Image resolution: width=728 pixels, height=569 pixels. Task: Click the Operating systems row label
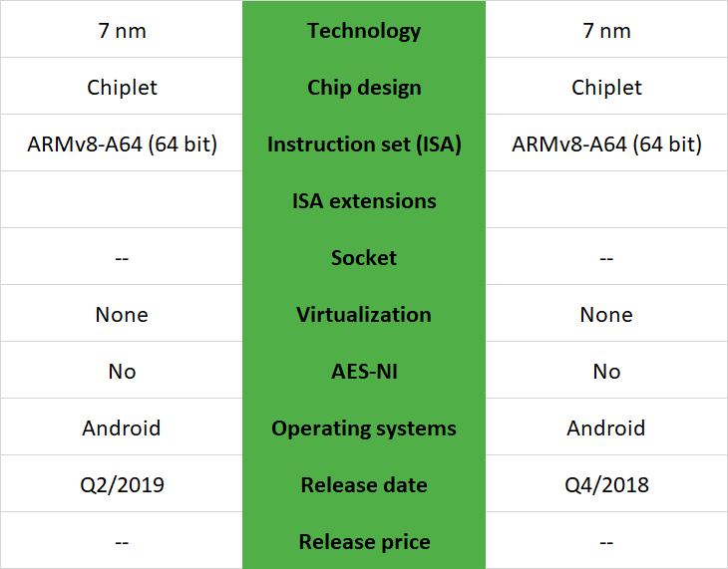click(363, 428)
